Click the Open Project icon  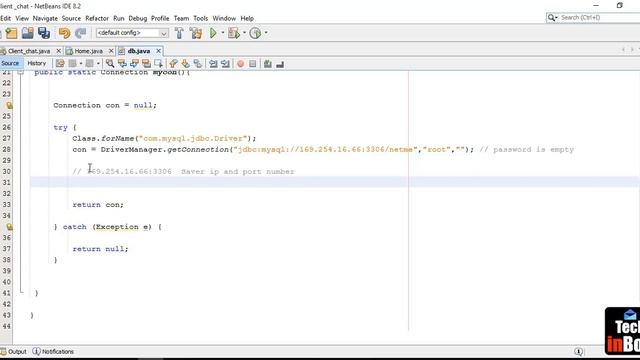point(27,33)
